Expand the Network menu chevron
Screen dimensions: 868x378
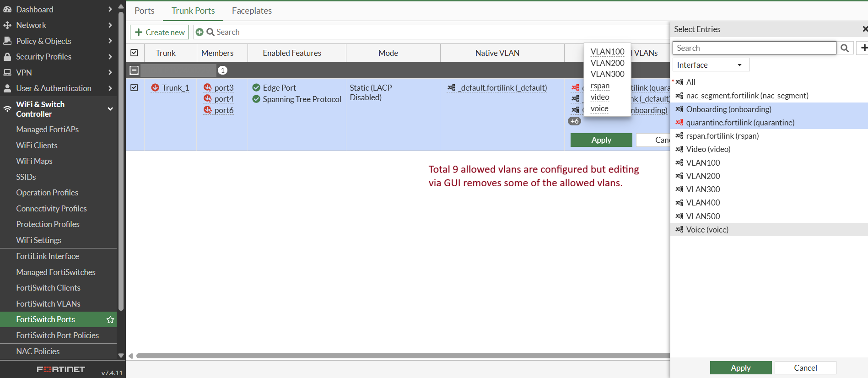pos(110,25)
